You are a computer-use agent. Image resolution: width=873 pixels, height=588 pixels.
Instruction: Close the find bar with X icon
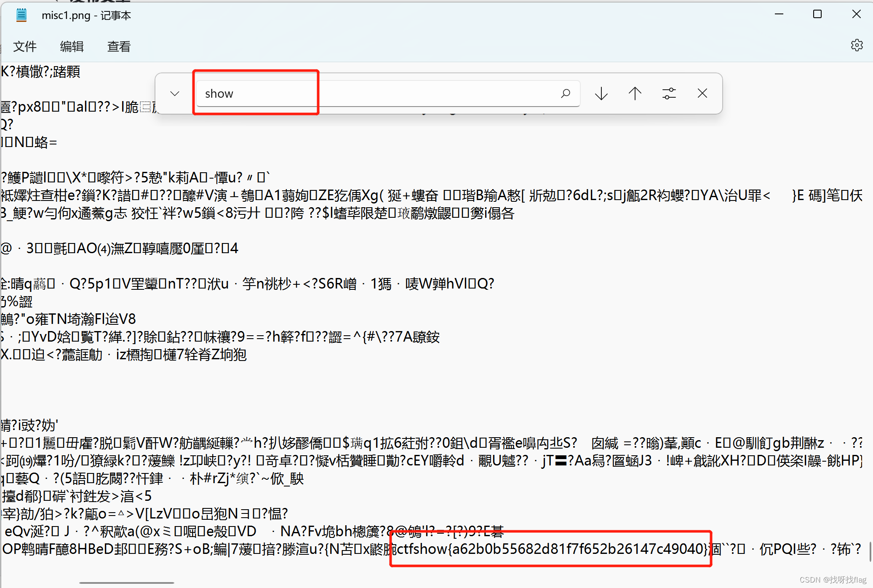click(702, 93)
